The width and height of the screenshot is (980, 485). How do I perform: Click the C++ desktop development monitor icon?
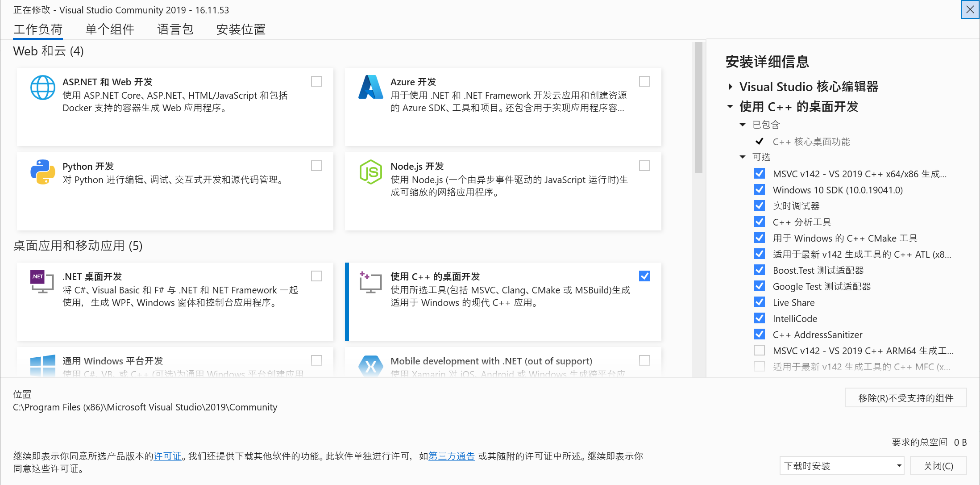(370, 282)
